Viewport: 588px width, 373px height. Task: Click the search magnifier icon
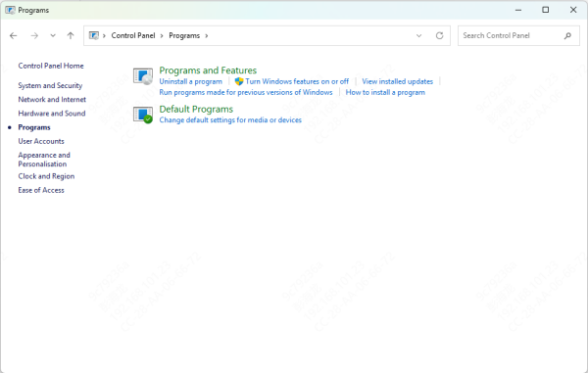click(567, 35)
